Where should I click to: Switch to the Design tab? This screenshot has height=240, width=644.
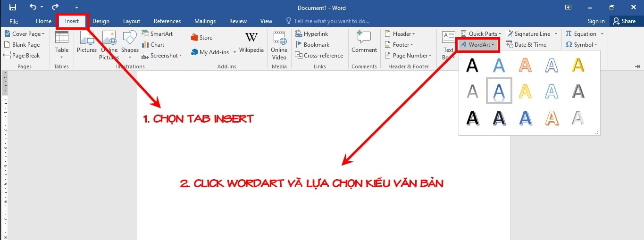point(100,21)
